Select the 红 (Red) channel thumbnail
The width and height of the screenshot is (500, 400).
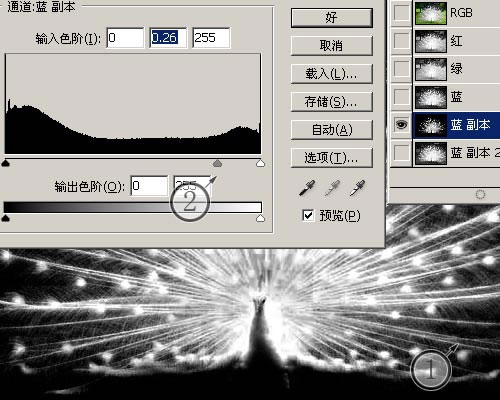point(431,41)
